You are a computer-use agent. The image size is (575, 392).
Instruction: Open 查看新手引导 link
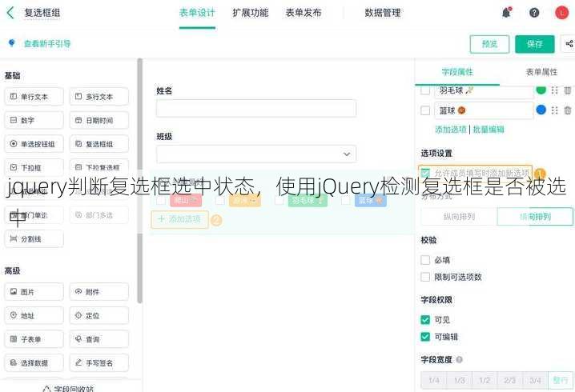click(47, 43)
